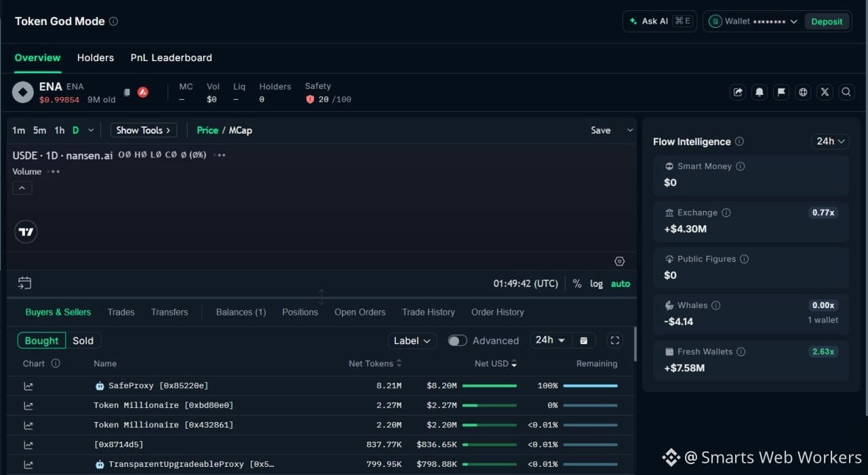Screen dimensions: 868x475
Task: Open the Trades tab
Action: click(x=121, y=312)
